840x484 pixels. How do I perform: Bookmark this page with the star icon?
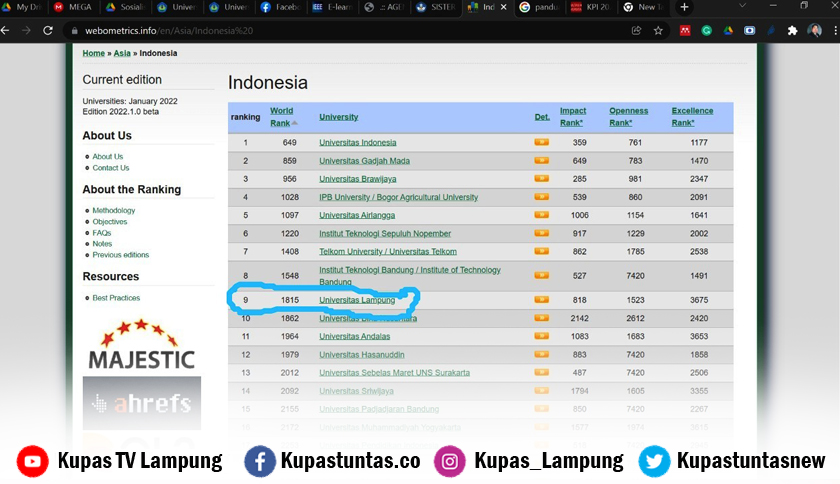[658, 31]
